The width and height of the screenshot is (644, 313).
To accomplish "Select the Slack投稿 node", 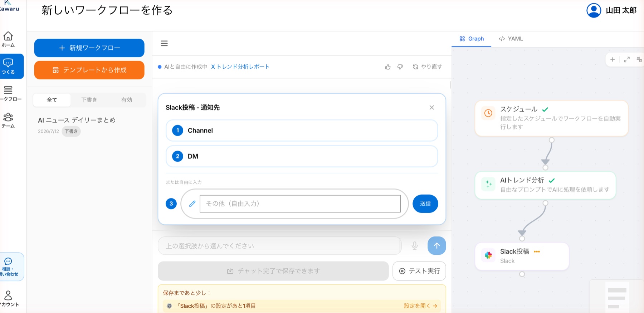I will point(522,256).
